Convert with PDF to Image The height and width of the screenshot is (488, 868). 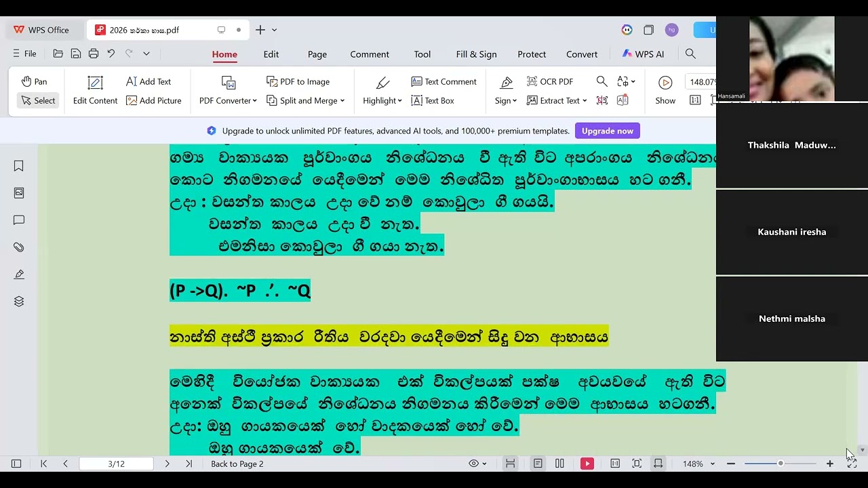tap(298, 81)
